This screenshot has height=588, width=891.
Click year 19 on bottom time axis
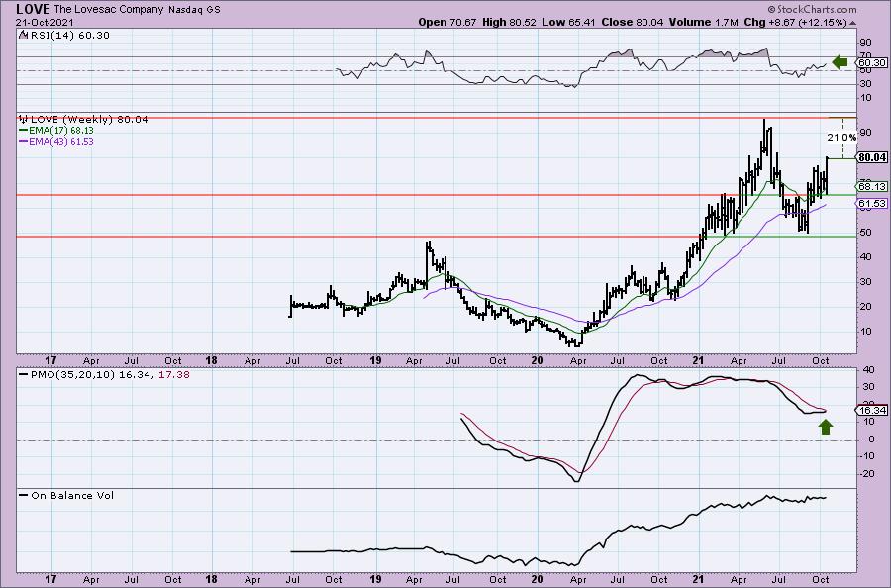[375, 579]
